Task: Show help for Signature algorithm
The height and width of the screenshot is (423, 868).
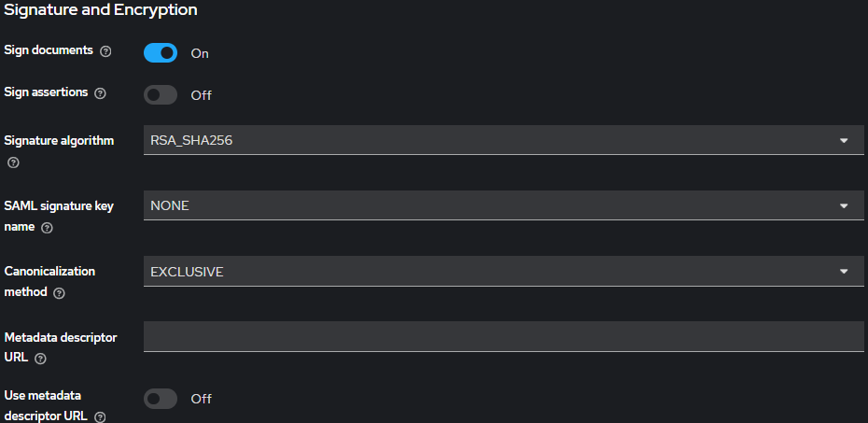Action: pos(12,162)
